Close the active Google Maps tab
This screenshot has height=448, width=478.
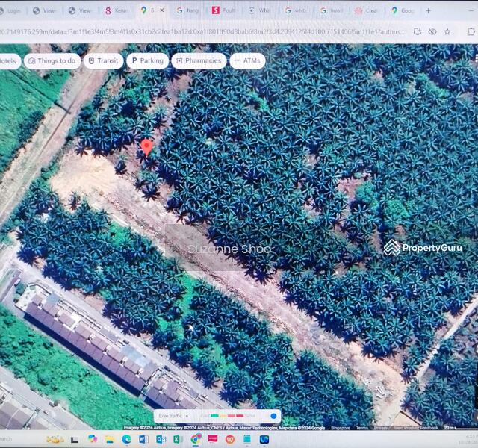tap(162, 11)
